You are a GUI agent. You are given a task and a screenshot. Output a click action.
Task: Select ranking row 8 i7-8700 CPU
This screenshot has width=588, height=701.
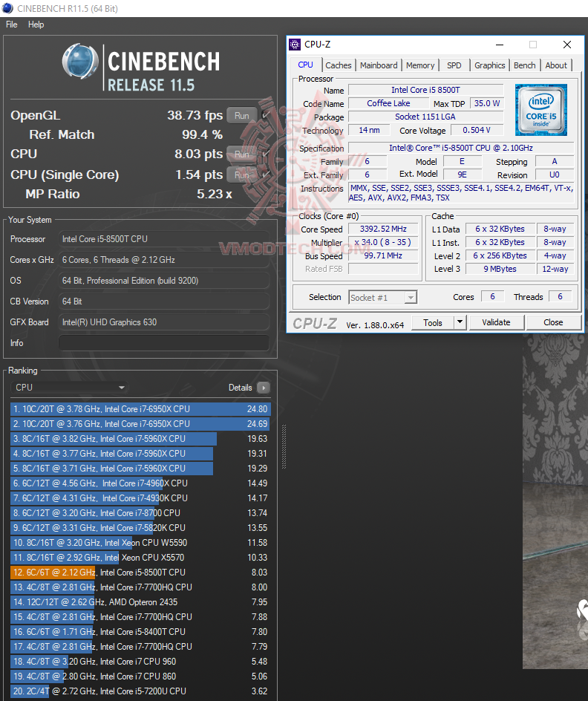pyautogui.click(x=140, y=513)
